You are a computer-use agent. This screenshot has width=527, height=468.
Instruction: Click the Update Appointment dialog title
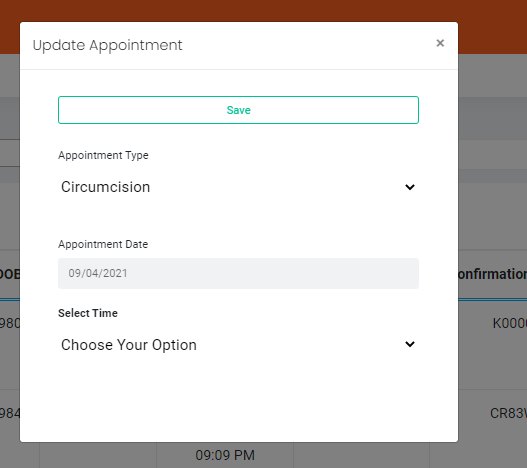[107, 45]
